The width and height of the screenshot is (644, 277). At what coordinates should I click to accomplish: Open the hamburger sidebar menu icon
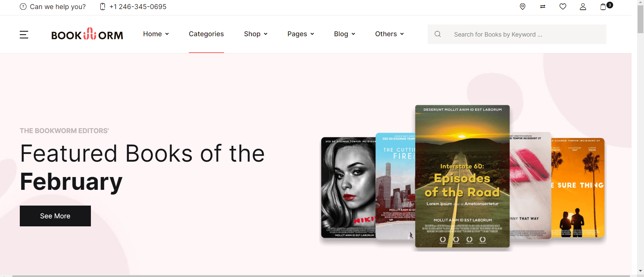(x=24, y=35)
